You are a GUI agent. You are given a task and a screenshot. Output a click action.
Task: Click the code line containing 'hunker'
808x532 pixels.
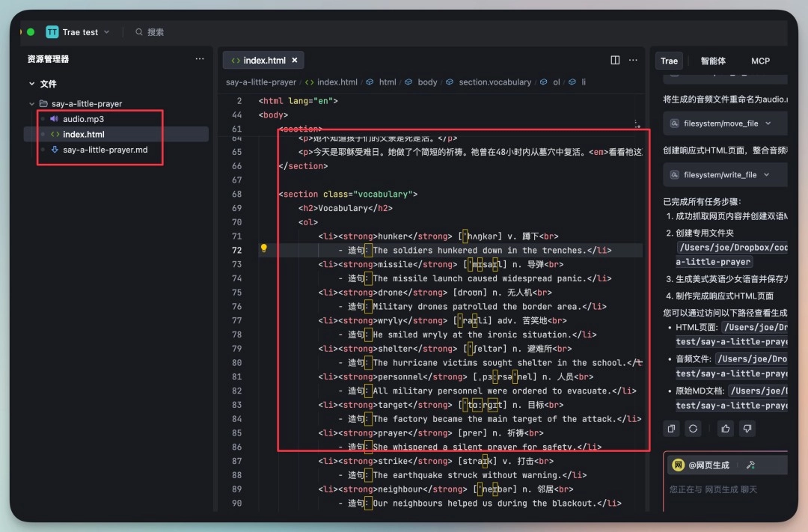(438, 236)
